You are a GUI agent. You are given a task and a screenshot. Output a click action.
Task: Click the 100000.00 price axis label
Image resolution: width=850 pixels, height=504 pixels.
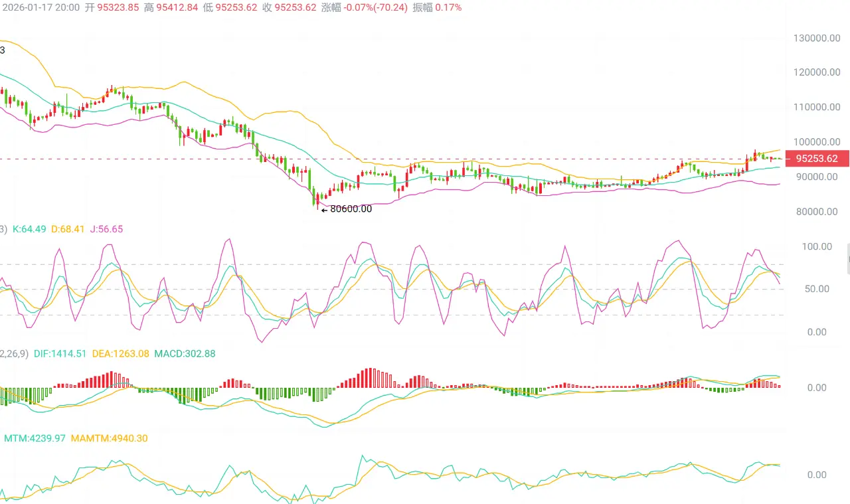coord(817,141)
